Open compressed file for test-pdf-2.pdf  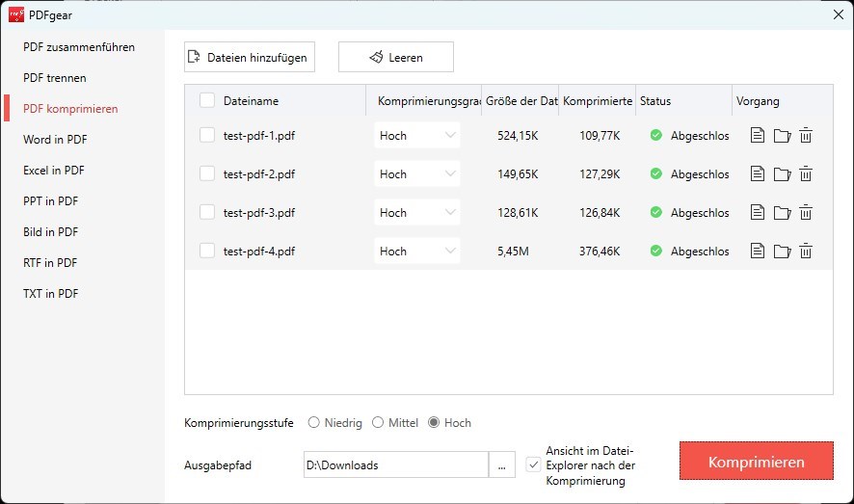pyautogui.click(x=757, y=173)
